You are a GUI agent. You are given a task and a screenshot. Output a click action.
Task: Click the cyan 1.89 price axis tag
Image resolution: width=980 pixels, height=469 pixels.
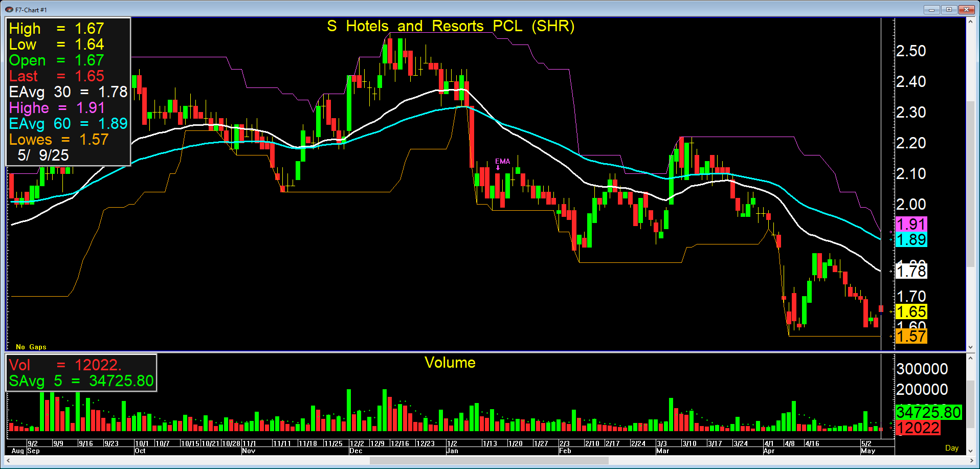(x=911, y=239)
